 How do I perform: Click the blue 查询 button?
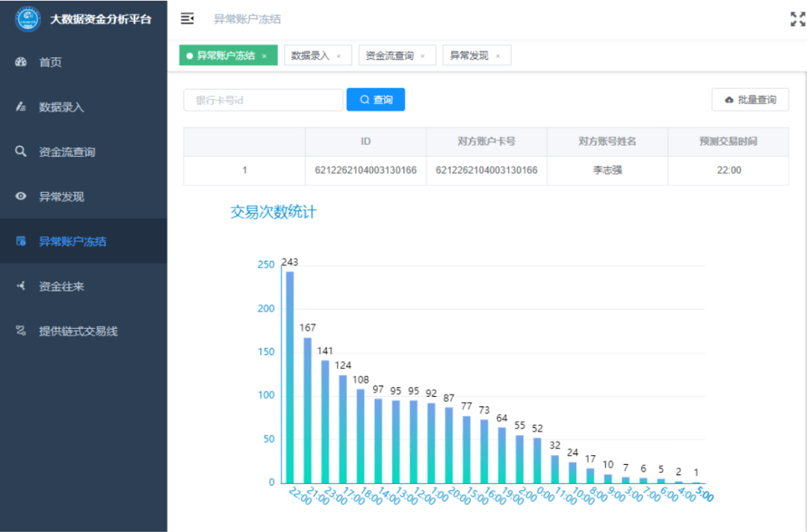(376, 99)
